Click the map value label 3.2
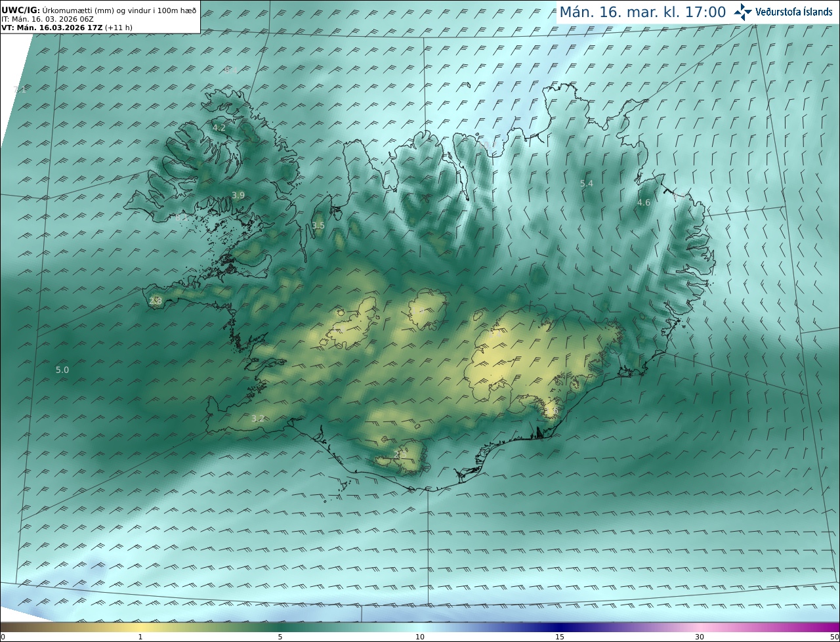The height and width of the screenshot is (642, 840). 258,418
